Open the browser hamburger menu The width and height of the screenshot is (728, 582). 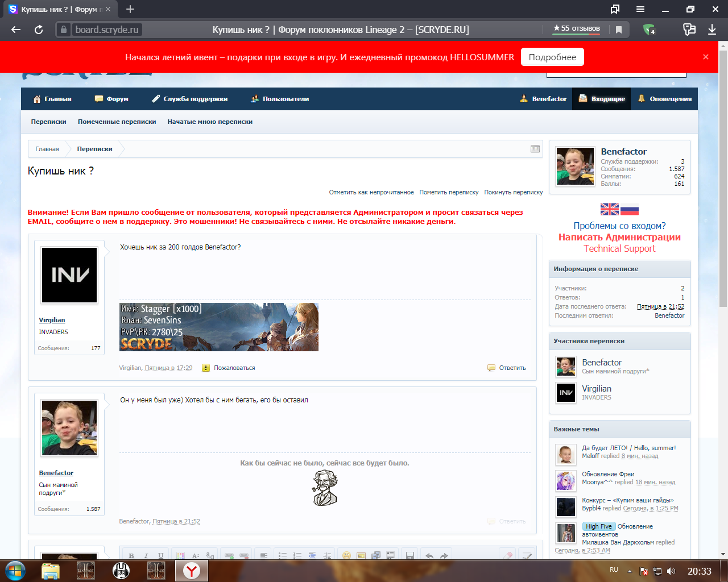pos(640,9)
